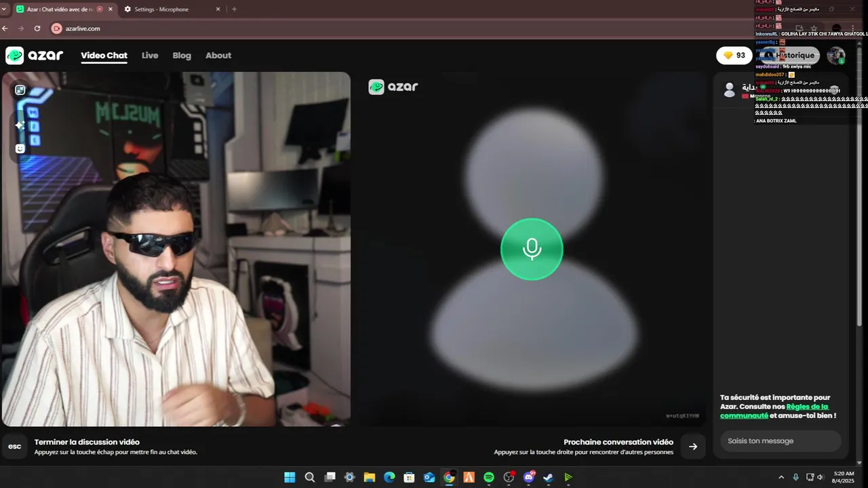Click Prochaine conversation vidéo label
This screenshot has height=488, width=868.
click(618, 442)
